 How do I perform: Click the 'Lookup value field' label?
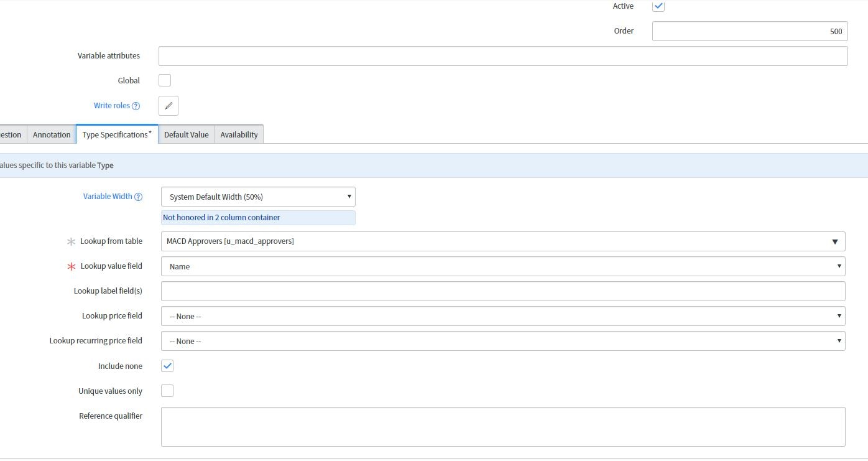(111, 266)
